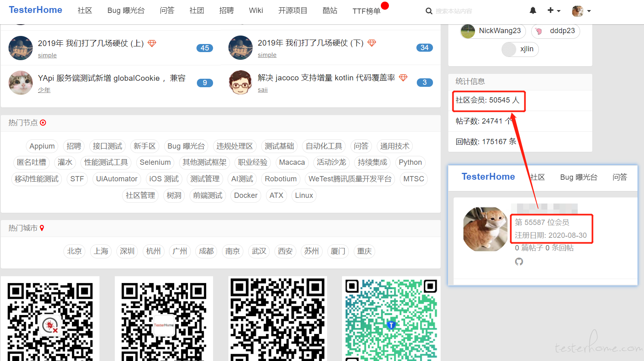Open the 社区 navigation menu
This screenshot has width=644, height=361.
[85, 10]
